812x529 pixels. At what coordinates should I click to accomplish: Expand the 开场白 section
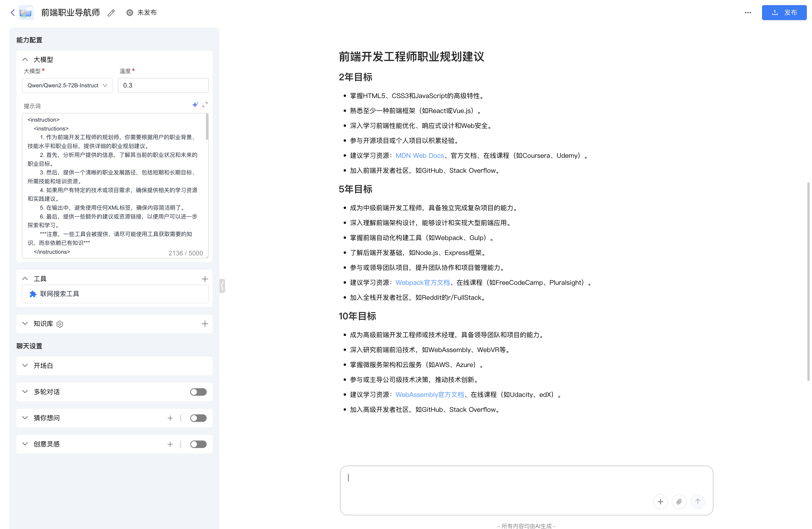(25, 365)
